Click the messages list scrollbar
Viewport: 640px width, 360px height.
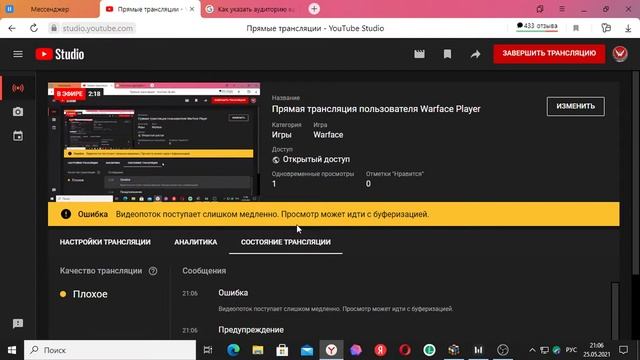click(x=615, y=310)
